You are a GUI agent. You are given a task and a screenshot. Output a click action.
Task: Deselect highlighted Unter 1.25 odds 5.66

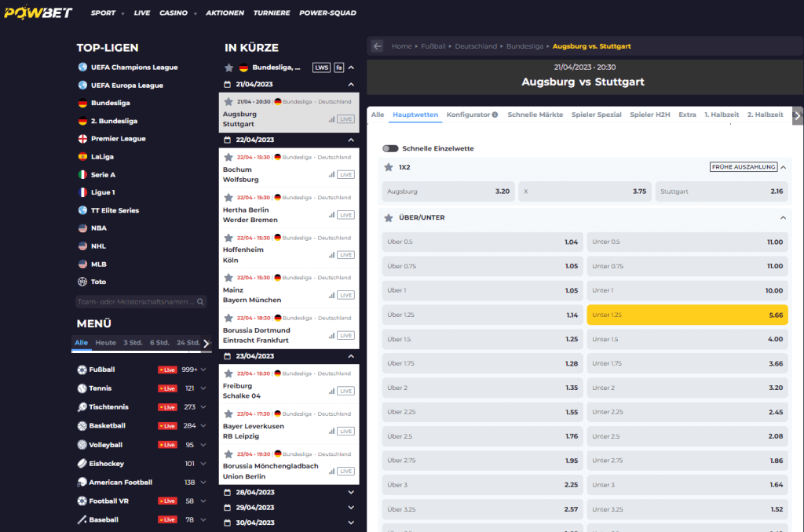[687, 315]
